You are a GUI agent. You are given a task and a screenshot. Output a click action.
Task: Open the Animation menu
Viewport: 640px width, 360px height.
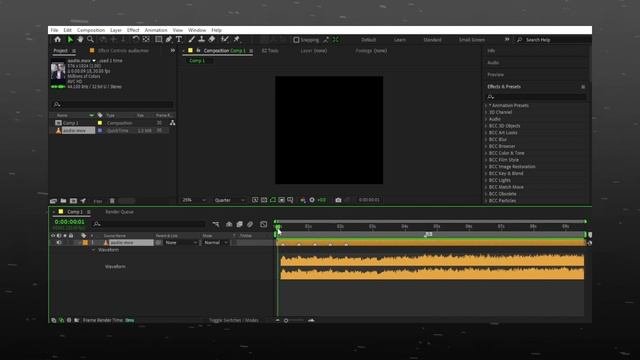[x=156, y=30]
